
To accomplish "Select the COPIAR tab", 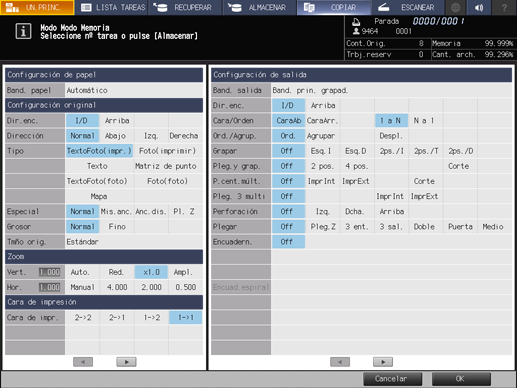I will click(334, 7).
